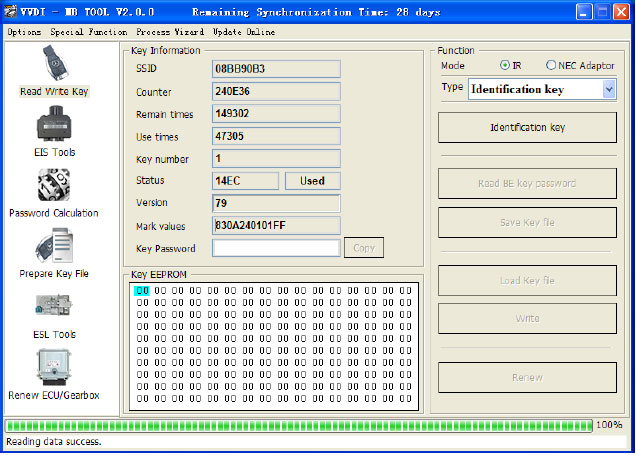
Task: Click the Version field 79
Action: (276, 203)
